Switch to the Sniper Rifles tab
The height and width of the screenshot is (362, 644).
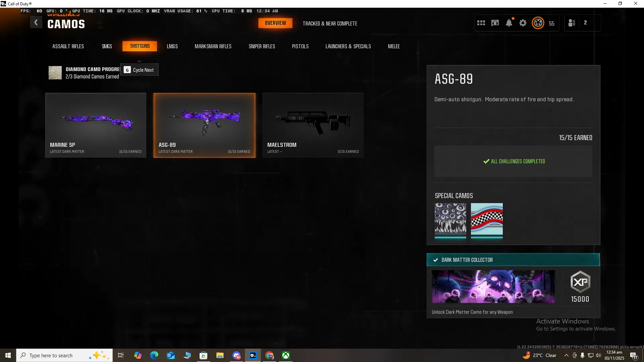262,46
